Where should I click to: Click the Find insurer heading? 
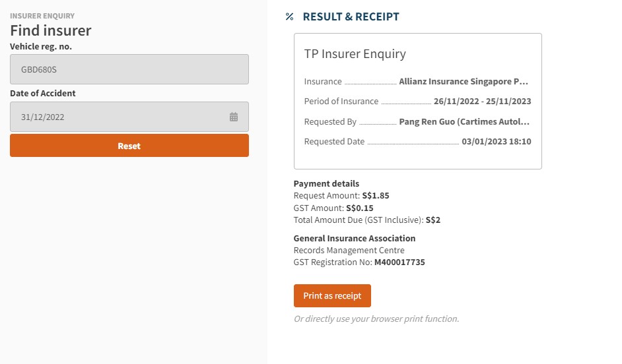click(51, 30)
